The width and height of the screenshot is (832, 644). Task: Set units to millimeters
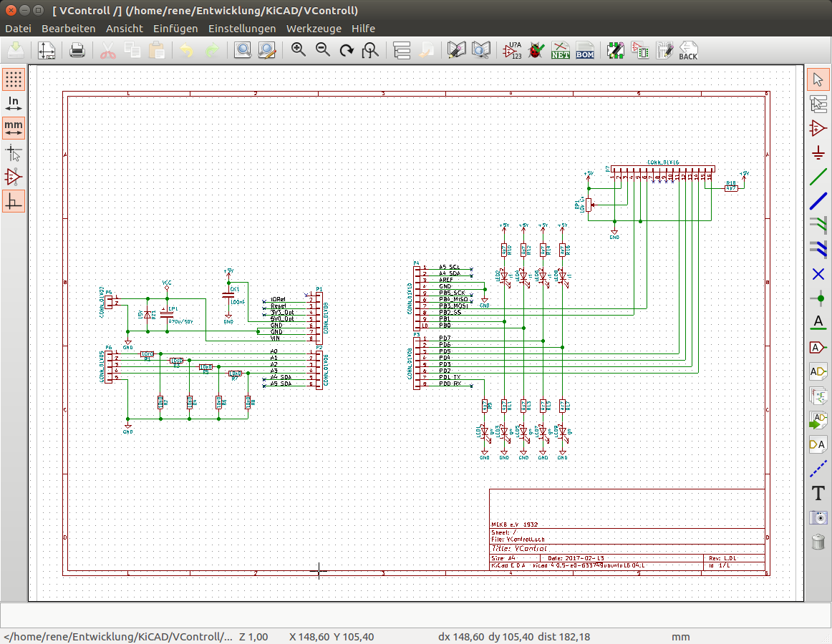(x=14, y=127)
